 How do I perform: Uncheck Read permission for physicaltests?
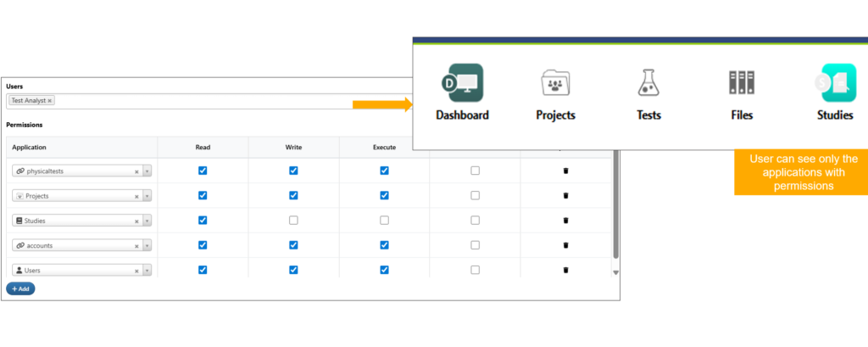[203, 171]
